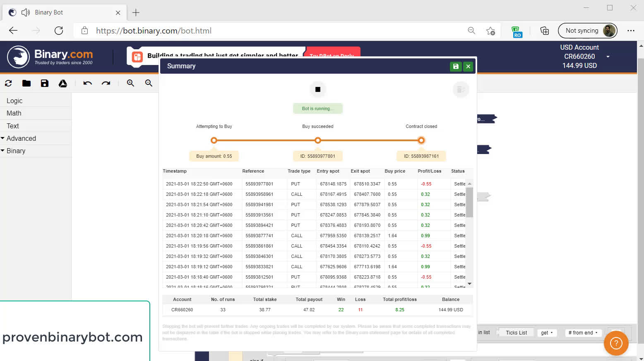Zoom in on the workspace
The width and height of the screenshot is (644, 361).
[130, 83]
